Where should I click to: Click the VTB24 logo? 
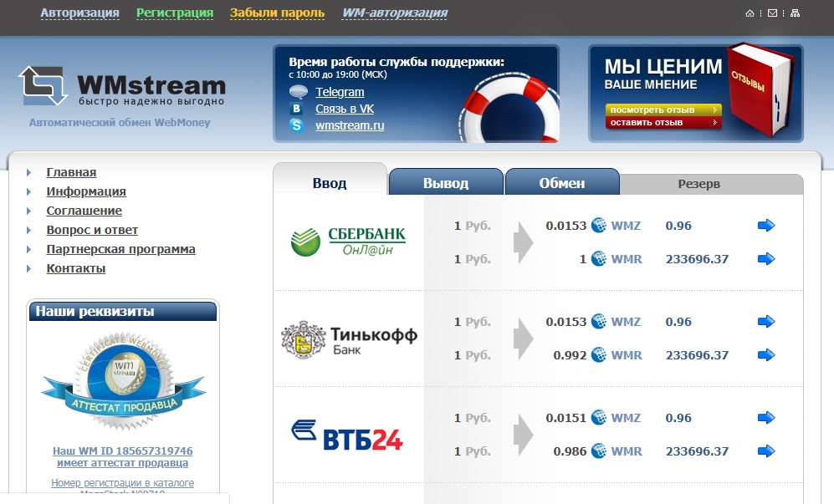(x=347, y=435)
